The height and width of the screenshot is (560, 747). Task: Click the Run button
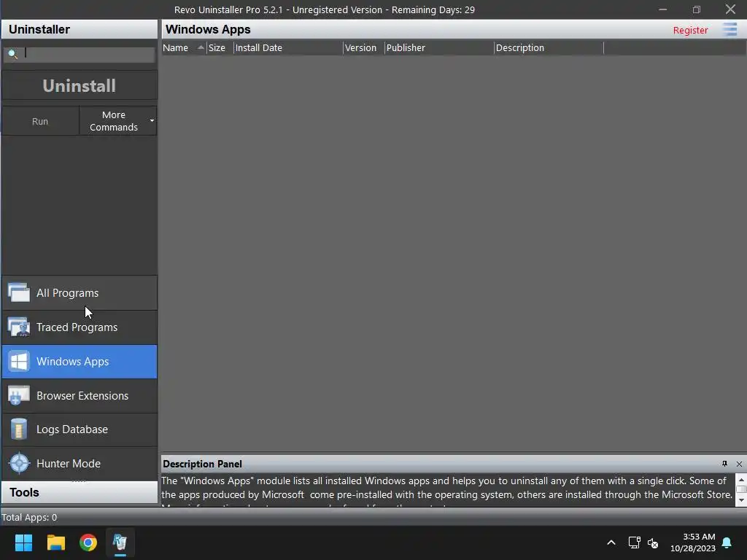point(40,121)
